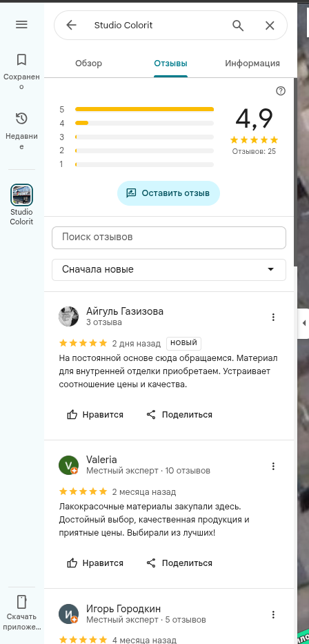Click the Отзывов: 25 count
The image size is (309, 644).
coord(254,151)
